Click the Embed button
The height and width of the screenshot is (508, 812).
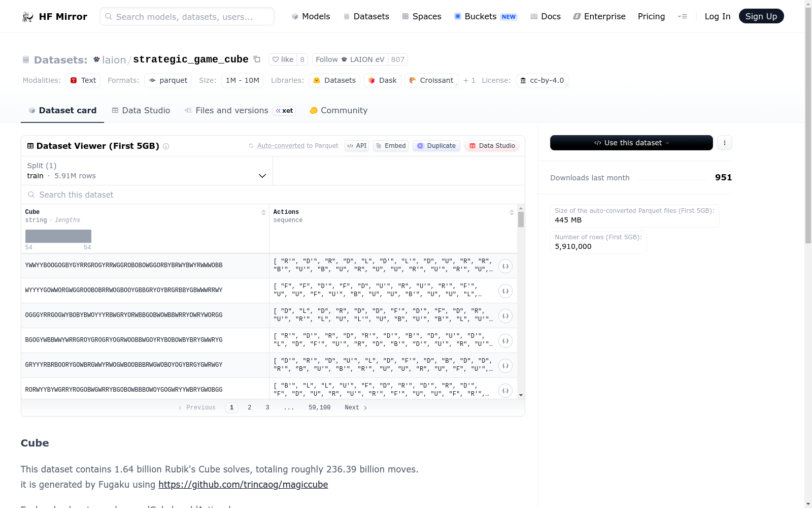click(x=391, y=146)
